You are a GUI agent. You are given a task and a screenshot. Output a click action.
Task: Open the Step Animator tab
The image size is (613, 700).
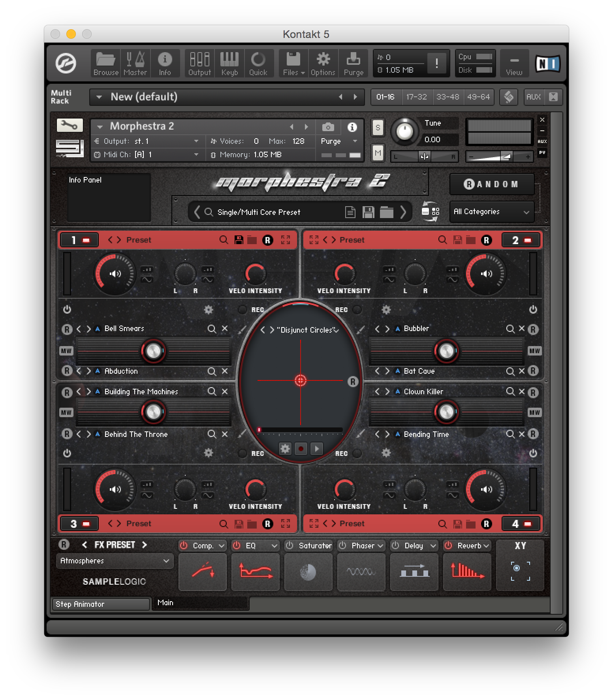[x=101, y=604]
